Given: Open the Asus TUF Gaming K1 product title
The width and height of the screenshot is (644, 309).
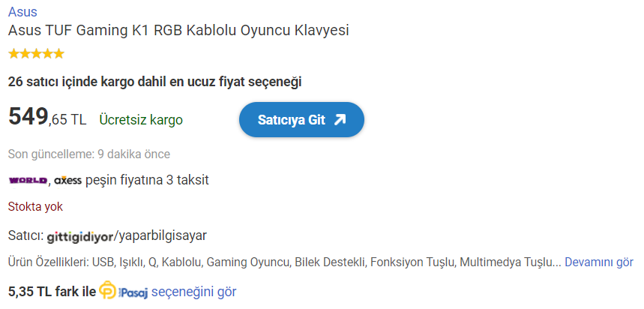Looking at the screenshot, I should 178,31.
